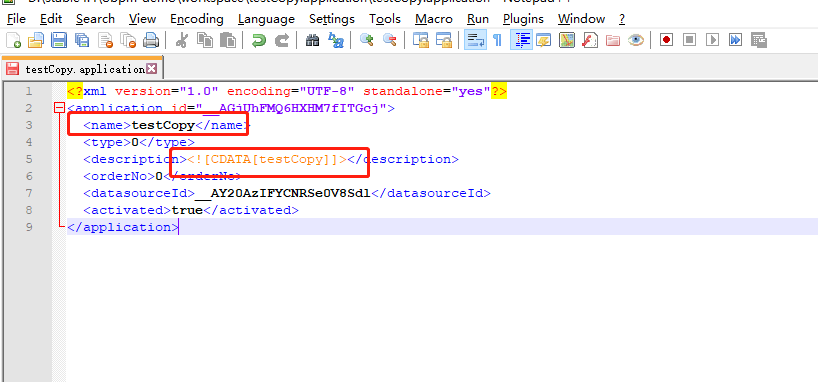This screenshot has width=818, height=382.
Task: Click the Copy toolbar icon
Action: point(204,40)
